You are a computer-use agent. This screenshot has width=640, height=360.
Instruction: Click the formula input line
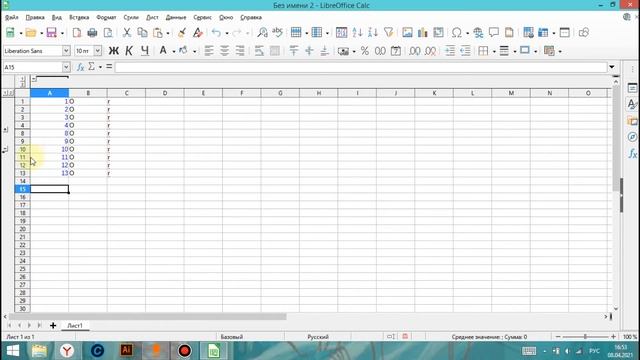click(x=361, y=67)
